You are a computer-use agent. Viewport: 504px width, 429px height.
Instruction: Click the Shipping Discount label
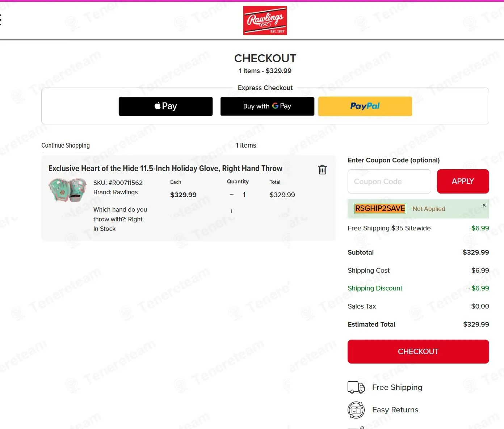tap(375, 288)
